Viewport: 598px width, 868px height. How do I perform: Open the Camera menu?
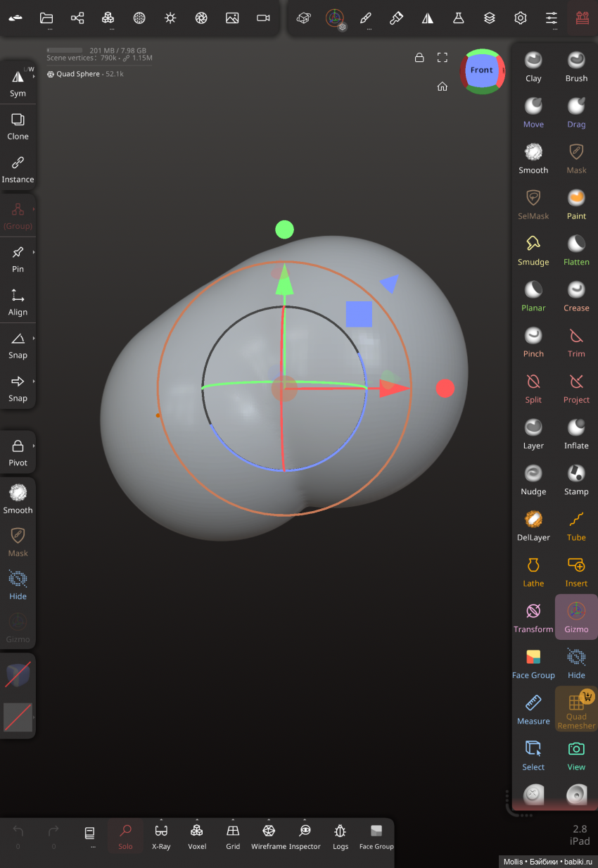(263, 18)
